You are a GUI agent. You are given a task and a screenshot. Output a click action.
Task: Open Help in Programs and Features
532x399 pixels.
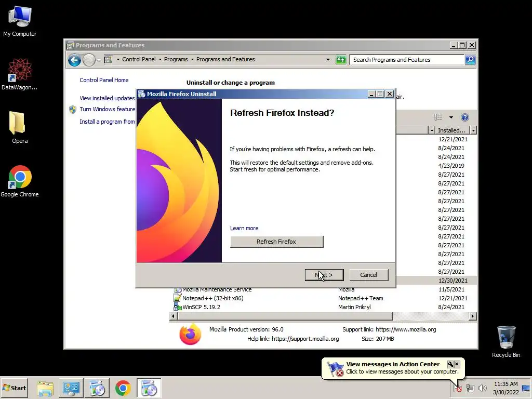click(465, 117)
